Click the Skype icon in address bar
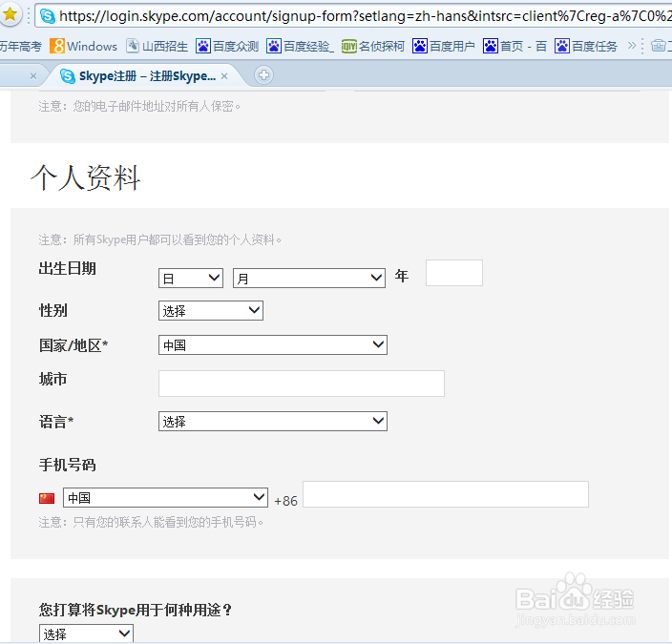Image resolution: width=672 pixels, height=644 pixels. pyautogui.click(x=47, y=16)
